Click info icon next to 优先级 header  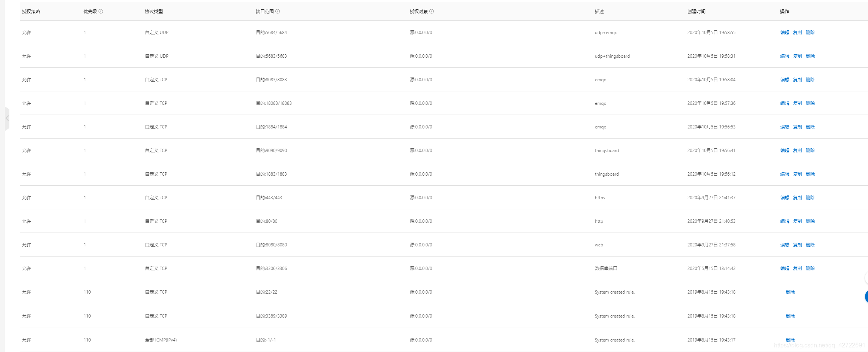click(x=101, y=11)
